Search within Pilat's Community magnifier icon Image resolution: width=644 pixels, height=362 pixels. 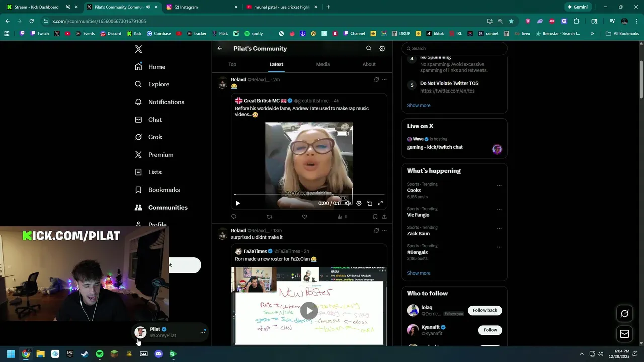369,48
